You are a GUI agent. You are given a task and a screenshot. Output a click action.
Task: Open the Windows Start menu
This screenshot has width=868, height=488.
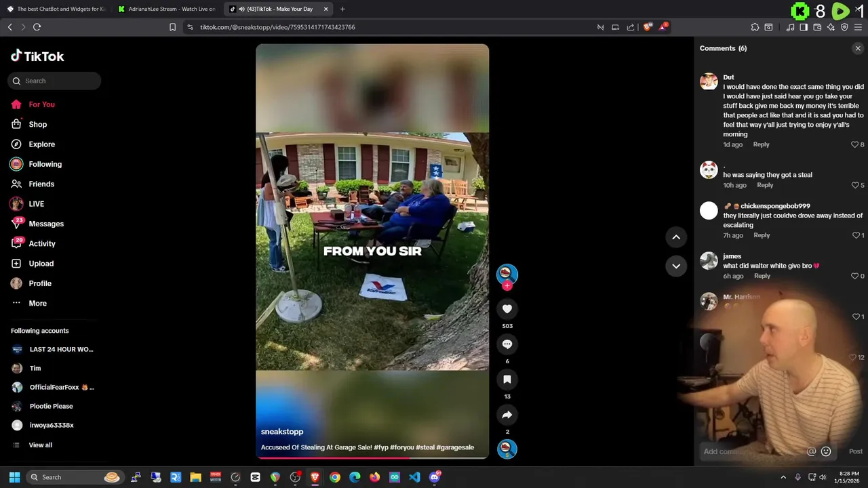click(14, 477)
